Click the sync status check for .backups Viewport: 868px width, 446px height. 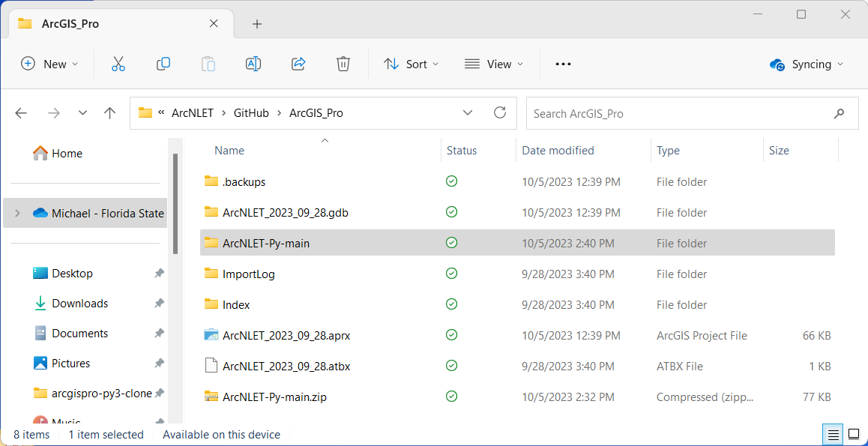click(x=452, y=181)
